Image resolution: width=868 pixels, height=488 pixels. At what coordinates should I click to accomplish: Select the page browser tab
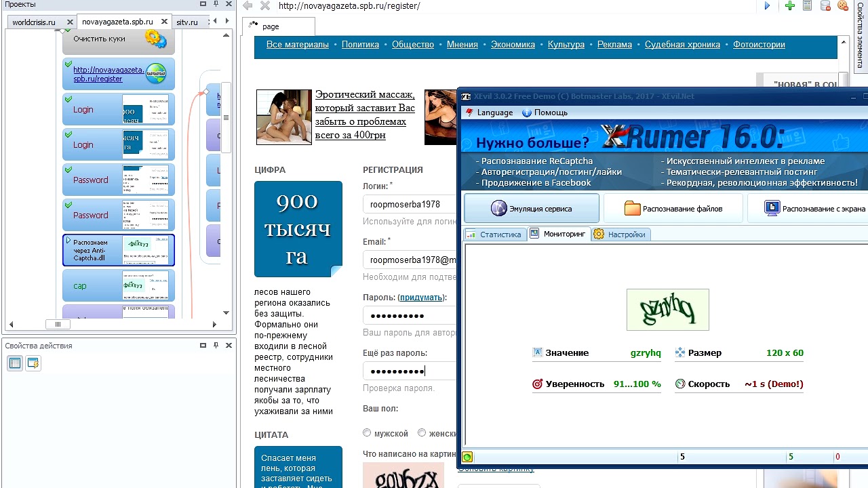click(x=278, y=26)
